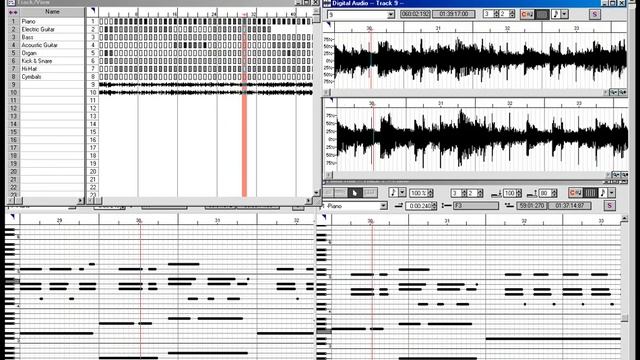This screenshot has width=640, height=360.
Task: Click the double-arrow icon in Track View header
Action: pyautogui.click(x=13, y=12)
